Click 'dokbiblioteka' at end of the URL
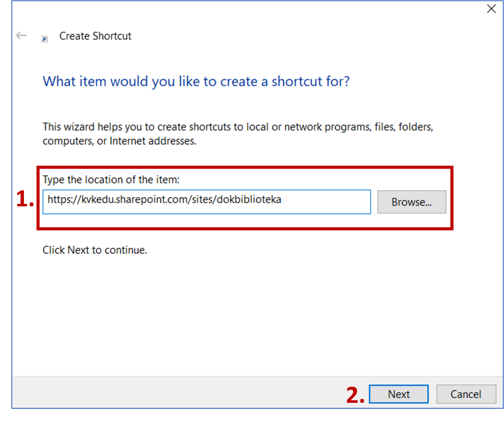The width and height of the screenshot is (504, 425). click(249, 200)
